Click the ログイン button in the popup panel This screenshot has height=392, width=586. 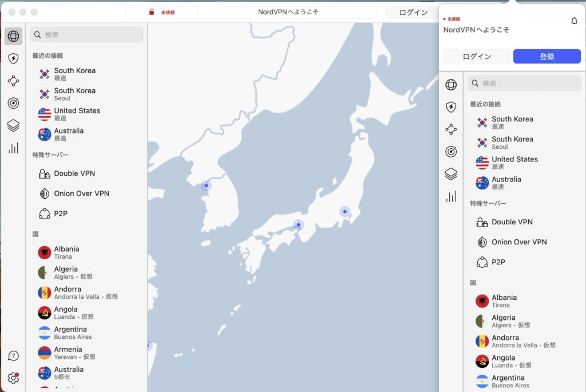(477, 57)
